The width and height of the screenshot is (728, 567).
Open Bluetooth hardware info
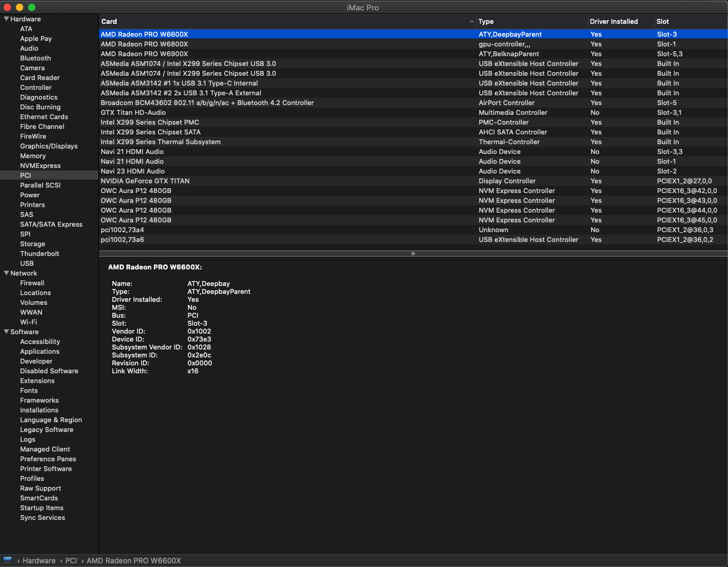(x=35, y=58)
